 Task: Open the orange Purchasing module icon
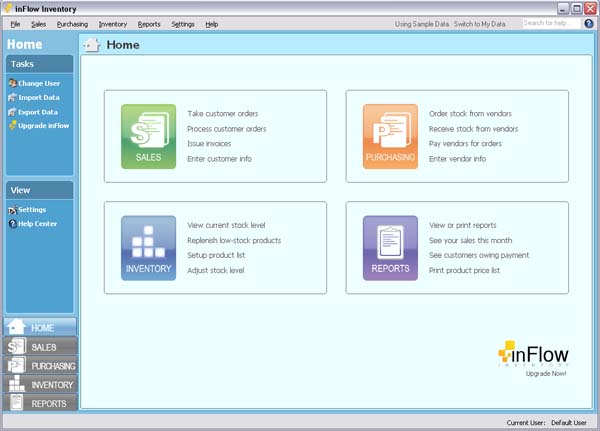(390, 136)
